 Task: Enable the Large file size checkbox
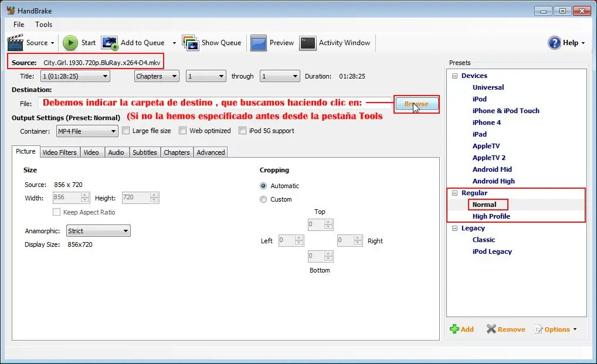click(125, 131)
